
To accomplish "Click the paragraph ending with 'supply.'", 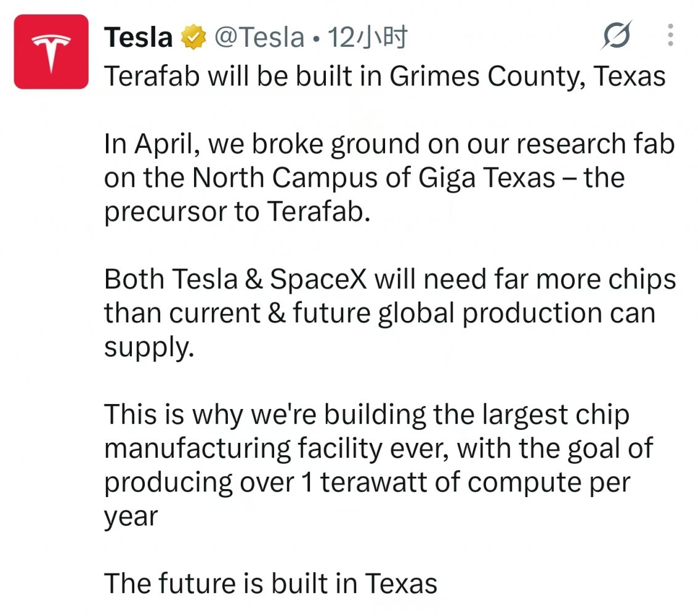I will point(390,313).
